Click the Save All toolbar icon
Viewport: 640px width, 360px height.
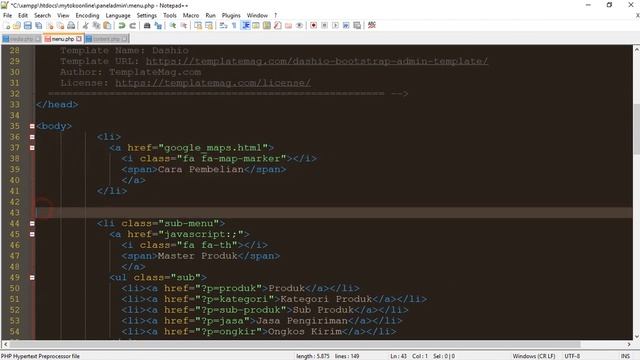click(x=39, y=25)
